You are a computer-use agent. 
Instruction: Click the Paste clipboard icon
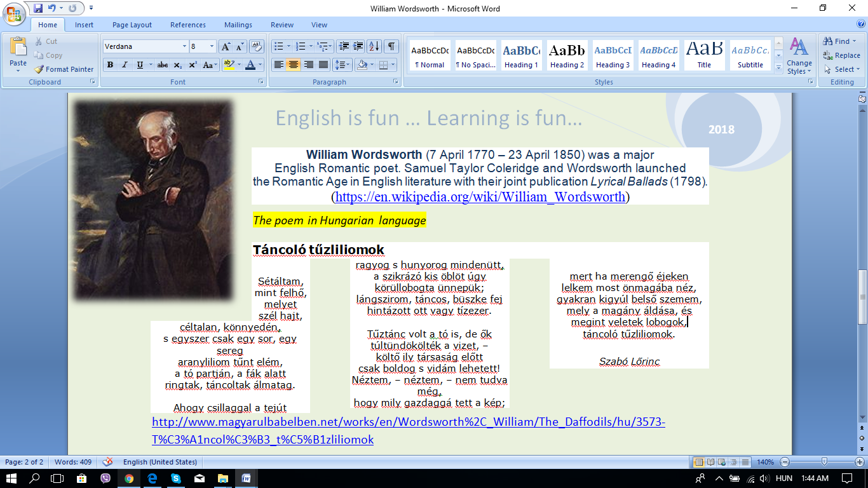coord(18,47)
